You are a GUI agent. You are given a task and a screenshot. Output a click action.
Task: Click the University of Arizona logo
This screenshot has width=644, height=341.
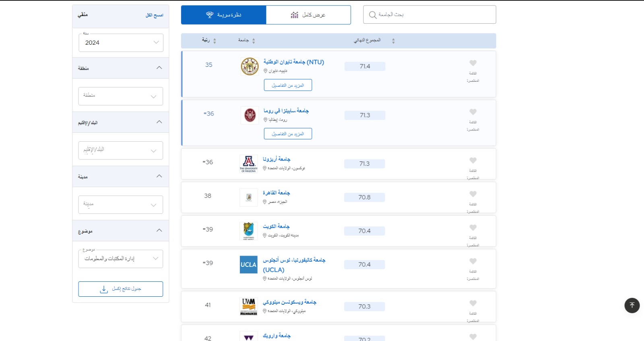(248, 163)
